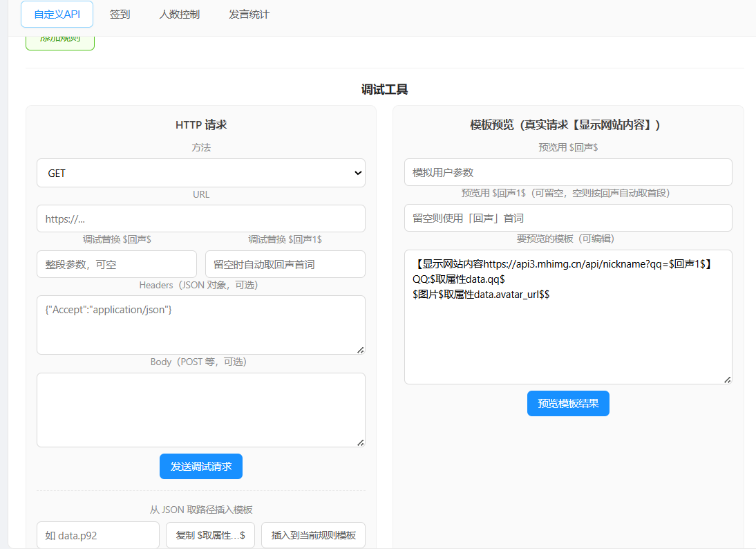
Task: Click the URL input field
Action: [x=201, y=219]
